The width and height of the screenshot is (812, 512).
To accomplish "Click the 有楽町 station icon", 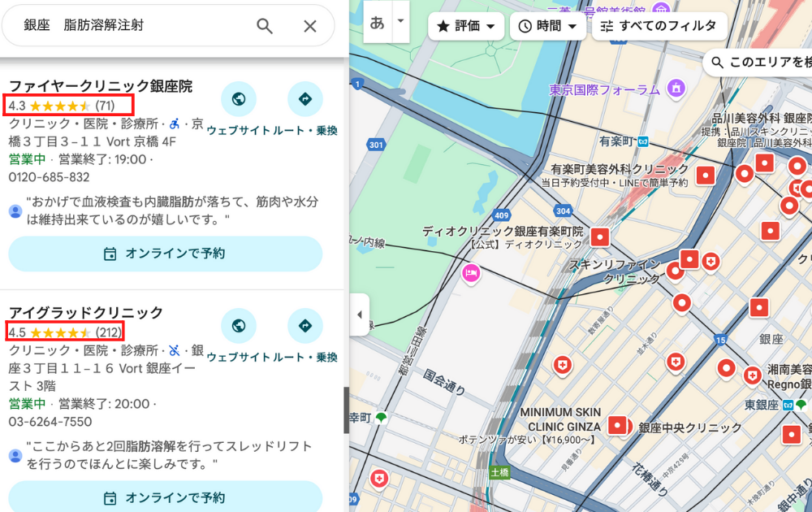I will click(642, 141).
